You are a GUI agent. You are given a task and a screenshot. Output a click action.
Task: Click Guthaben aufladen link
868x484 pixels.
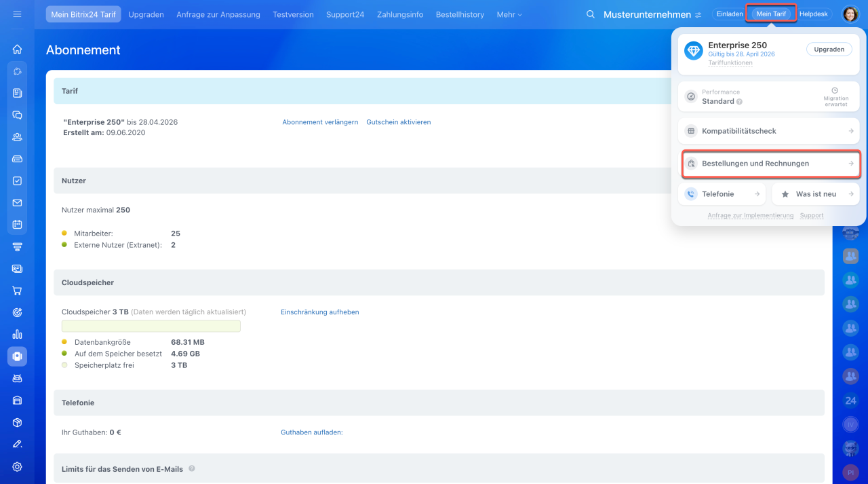click(x=312, y=432)
